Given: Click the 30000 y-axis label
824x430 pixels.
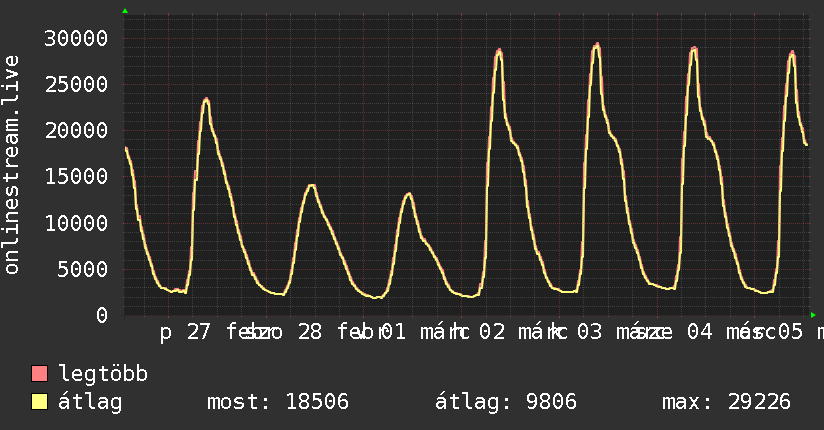Looking at the screenshot, I should click(76, 38).
